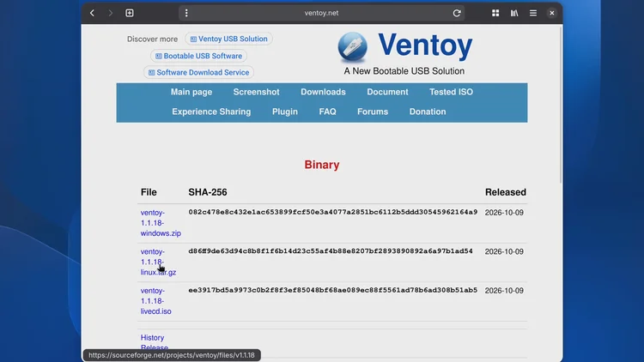Open a new tab with plus icon
The width and height of the screenshot is (644, 362).
click(130, 13)
